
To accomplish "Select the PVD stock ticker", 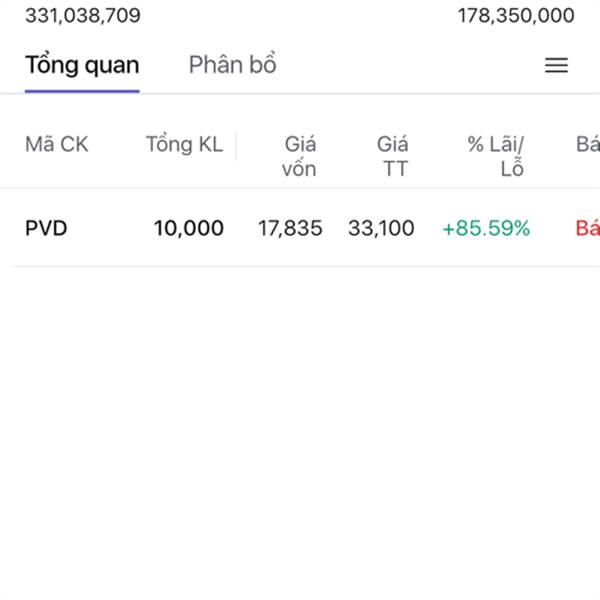I will (x=46, y=229).
